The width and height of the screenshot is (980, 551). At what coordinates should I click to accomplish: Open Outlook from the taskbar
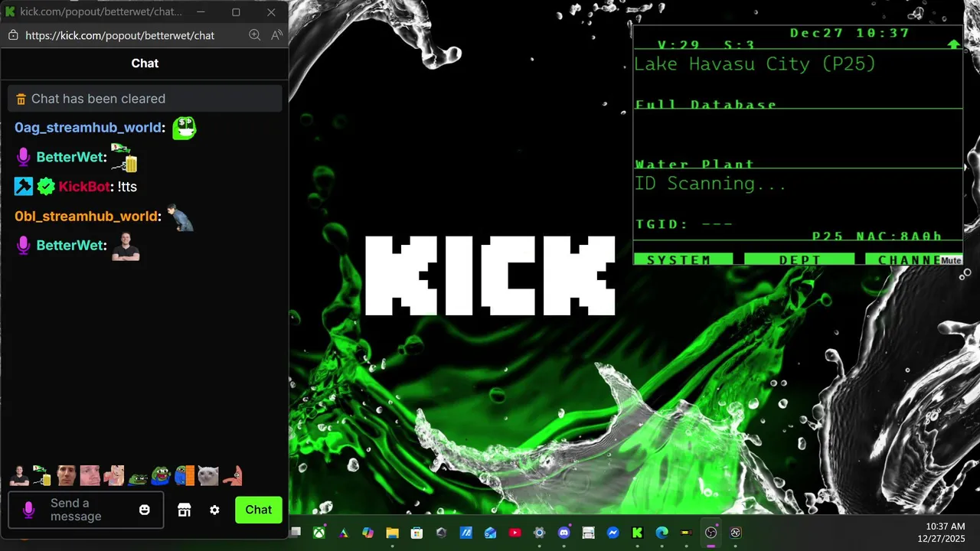click(x=490, y=533)
